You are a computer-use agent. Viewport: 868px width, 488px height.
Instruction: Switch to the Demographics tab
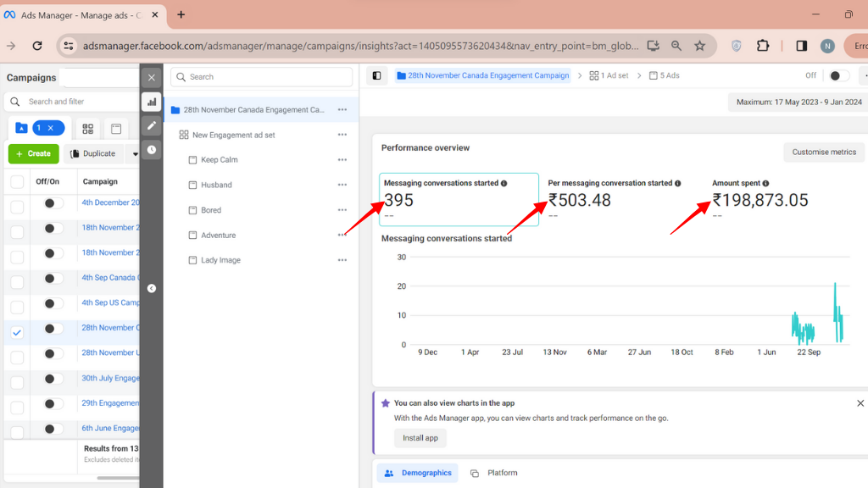418,473
